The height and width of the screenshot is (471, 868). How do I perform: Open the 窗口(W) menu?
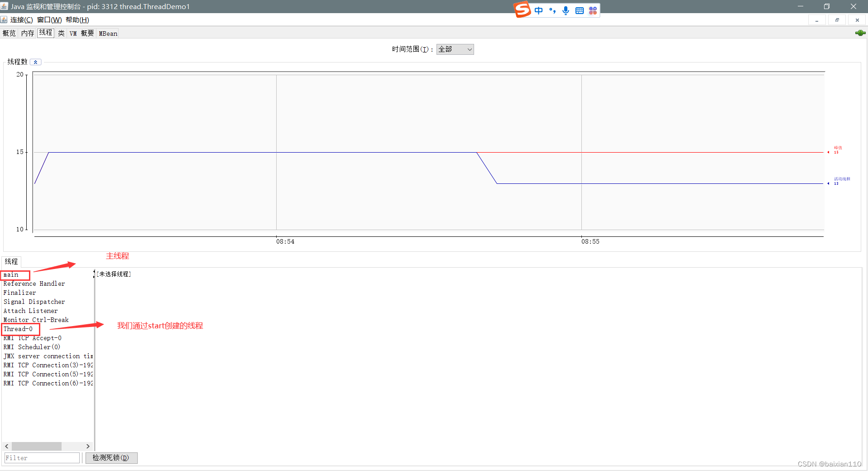[x=49, y=20]
